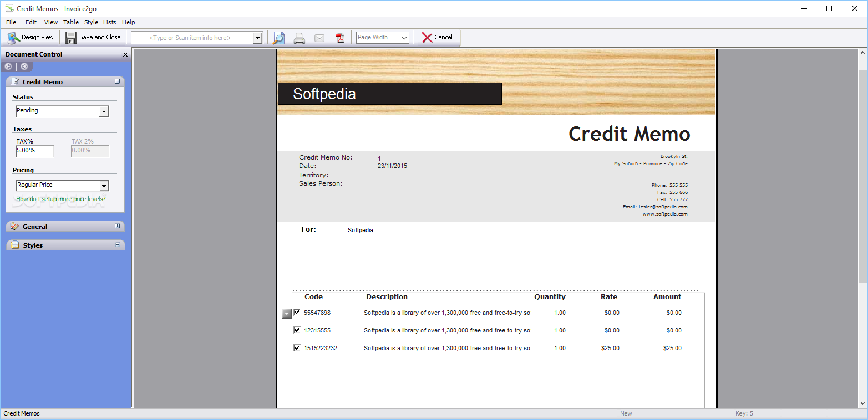Click the vertical scrollbar up arrow
868x420 pixels.
(862, 54)
